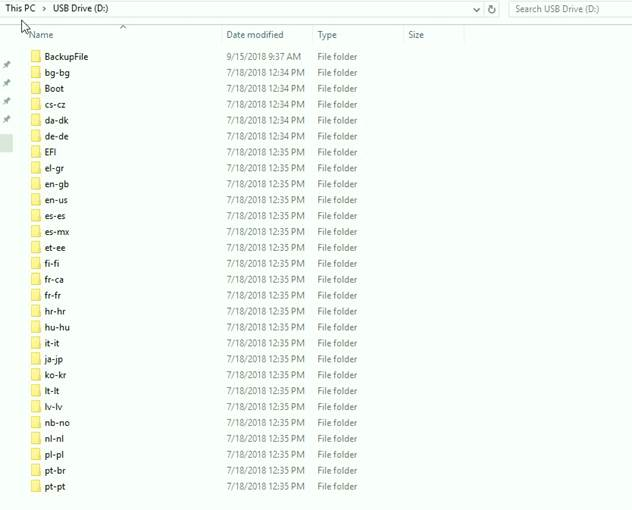Select the pt-pt folder name
This screenshot has width=632, height=510.
(55, 487)
